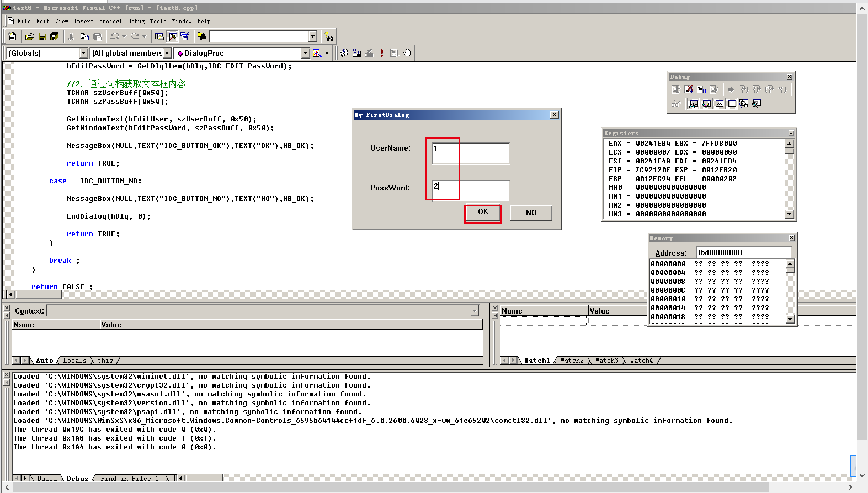Image resolution: width=868 pixels, height=493 pixels.
Task: Open the Undo history dropdown arrow
Action: [124, 36]
